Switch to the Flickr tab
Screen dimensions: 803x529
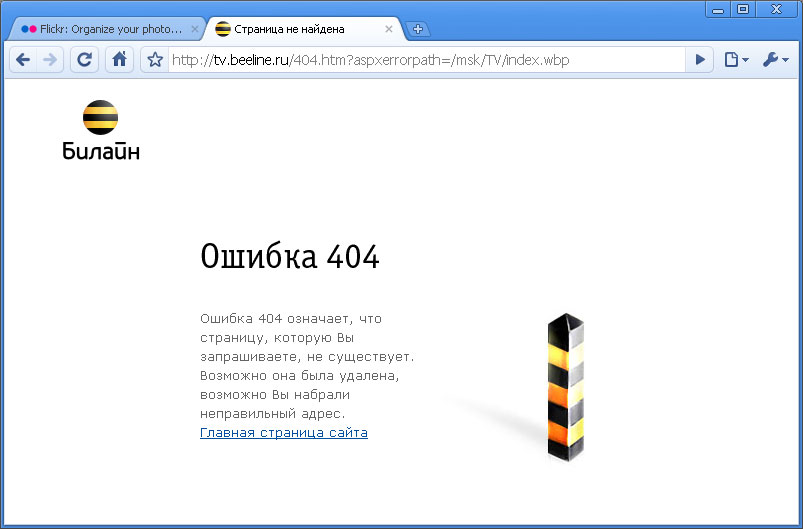(x=109, y=29)
